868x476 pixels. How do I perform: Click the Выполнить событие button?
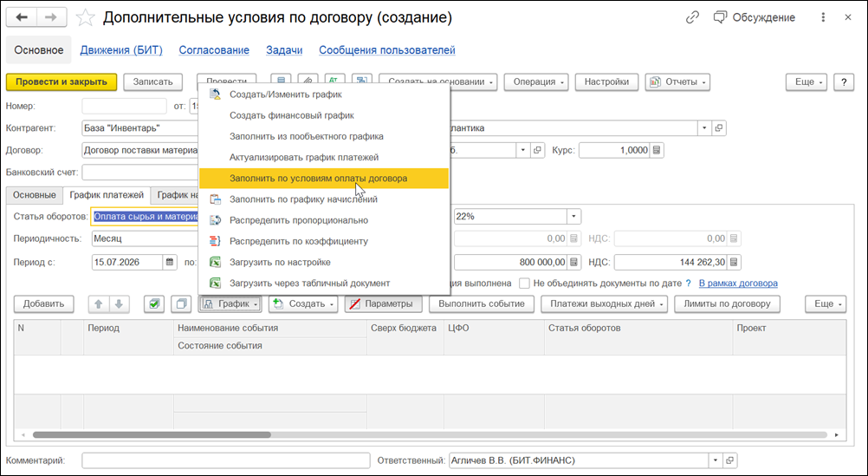tap(481, 303)
